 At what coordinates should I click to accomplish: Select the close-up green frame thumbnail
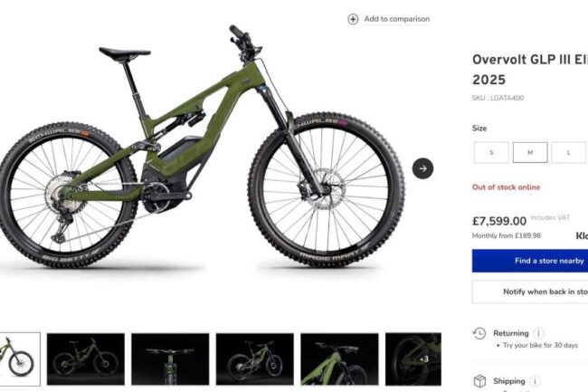(x=339, y=359)
